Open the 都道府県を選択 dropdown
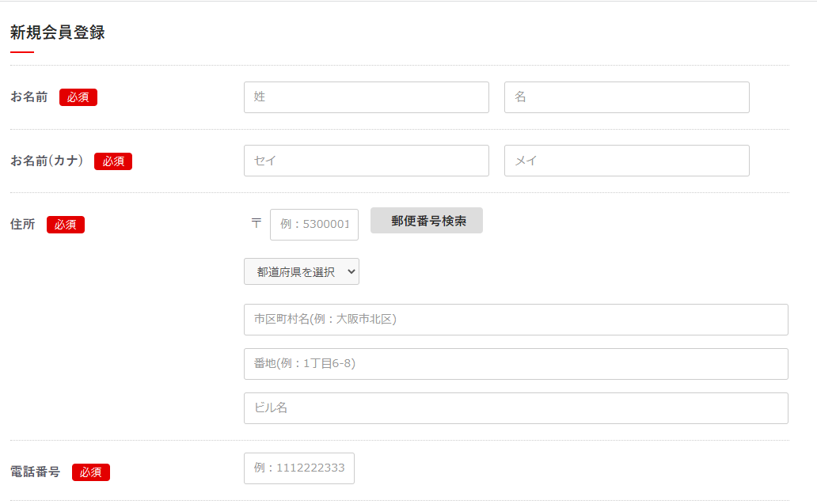 point(302,271)
